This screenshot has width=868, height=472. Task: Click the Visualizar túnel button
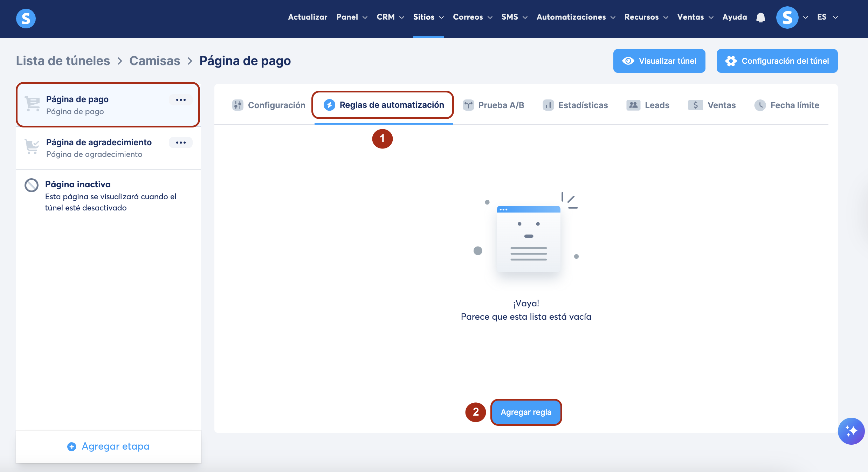[659, 61]
